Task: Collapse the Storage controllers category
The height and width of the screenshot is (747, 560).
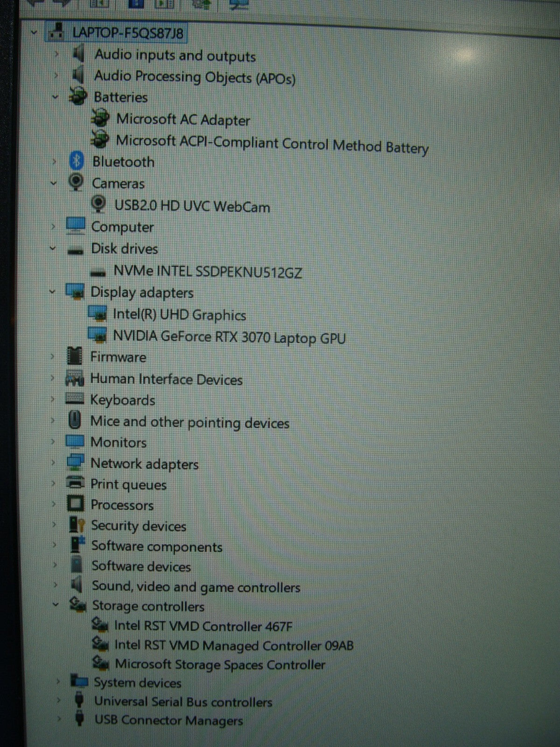Action: click(x=56, y=605)
